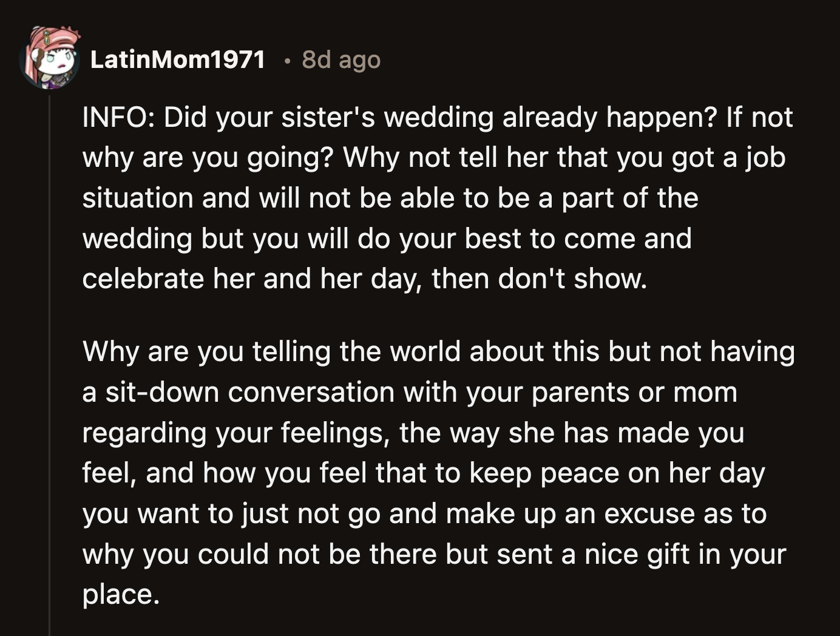Open LatinMom1971's profile via the username
This screenshot has height=636, width=840.
click(177, 59)
